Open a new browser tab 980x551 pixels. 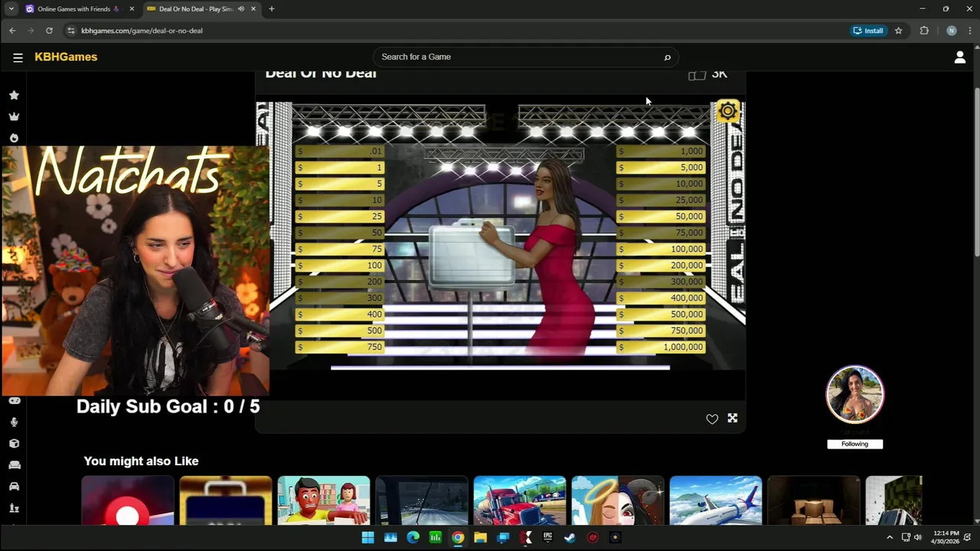coord(271,9)
